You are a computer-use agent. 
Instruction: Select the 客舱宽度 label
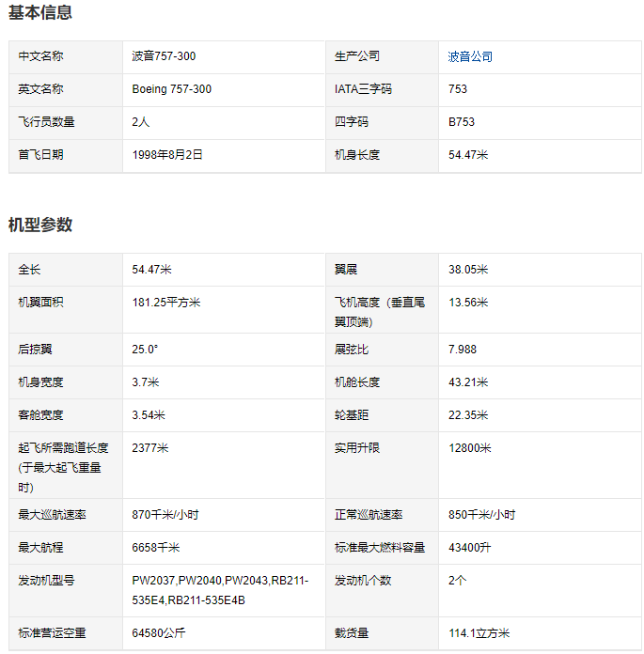click(41, 415)
